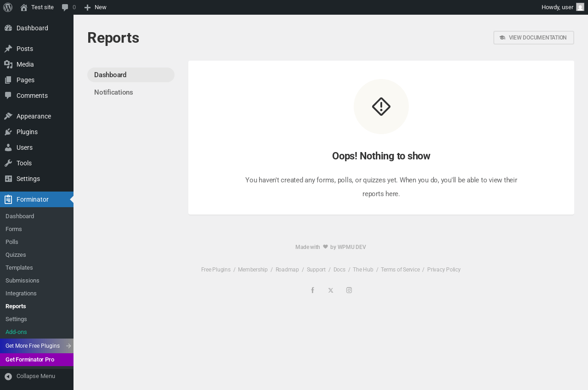
Task: Open The Hub footer link
Action: tap(363, 270)
